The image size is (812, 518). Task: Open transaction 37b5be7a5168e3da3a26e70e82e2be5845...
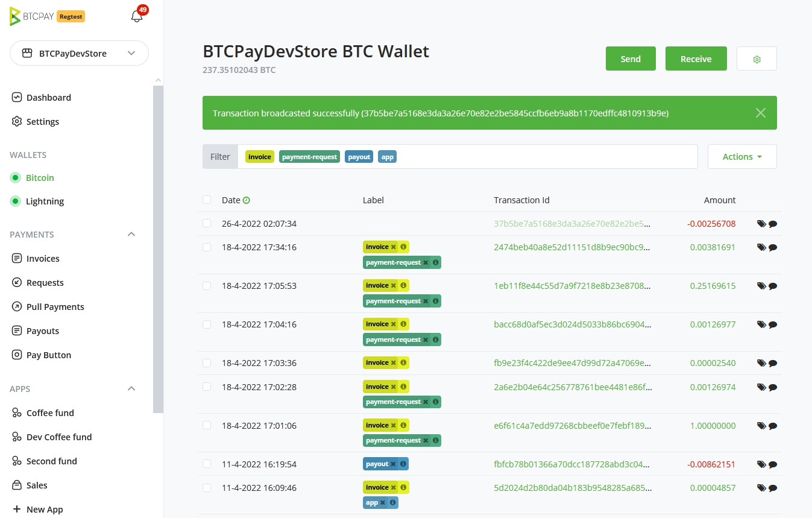[x=571, y=223]
